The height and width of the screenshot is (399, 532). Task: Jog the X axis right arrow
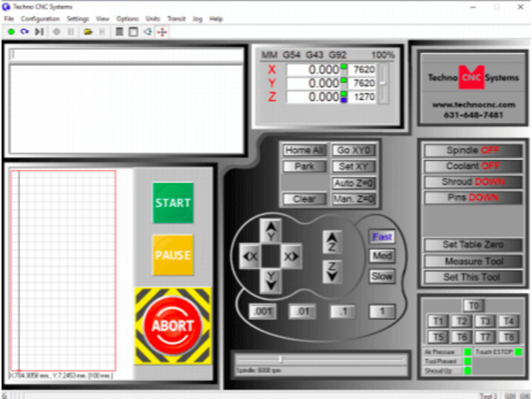point(291,257)
